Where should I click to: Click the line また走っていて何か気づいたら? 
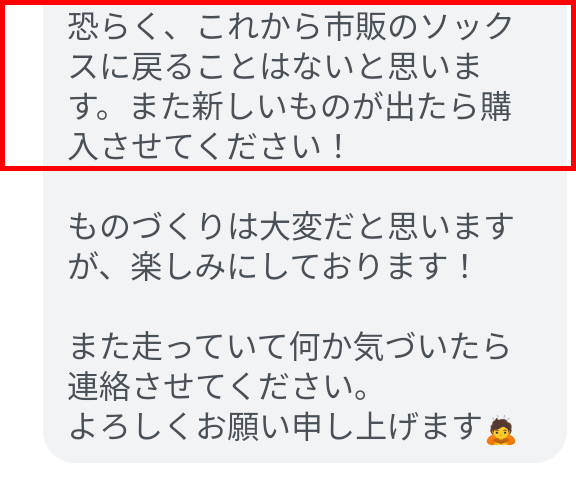(x=289, y=346)
